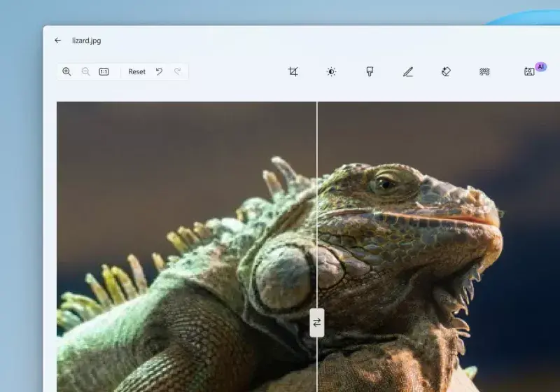Click the vertical comparison divider line near the top
The width and height of the screenshot is (560, 392).
pyautogui.click(x=317, y=126)
